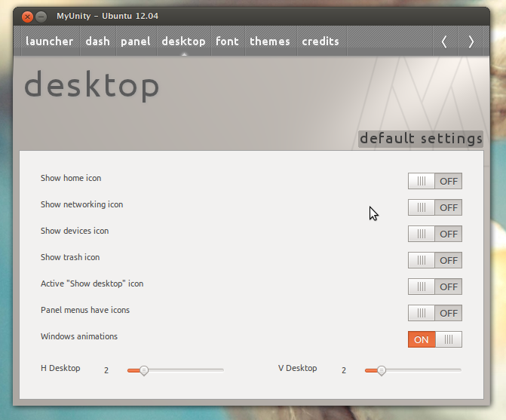Click the "Show home icon" label
506x420 pixels.
coord(71,178)
